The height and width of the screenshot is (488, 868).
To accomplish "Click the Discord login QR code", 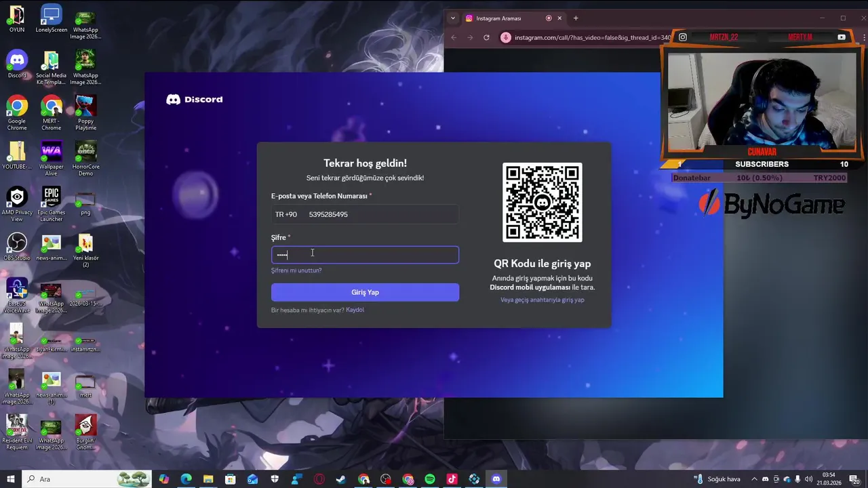I will click(x=542, y=203).
